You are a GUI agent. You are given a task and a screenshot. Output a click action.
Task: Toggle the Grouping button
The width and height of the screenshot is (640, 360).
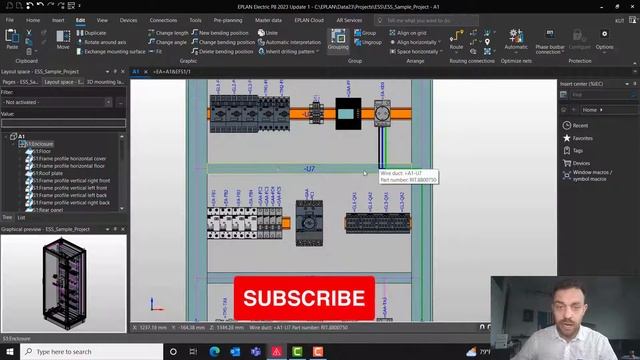(338, 40)
